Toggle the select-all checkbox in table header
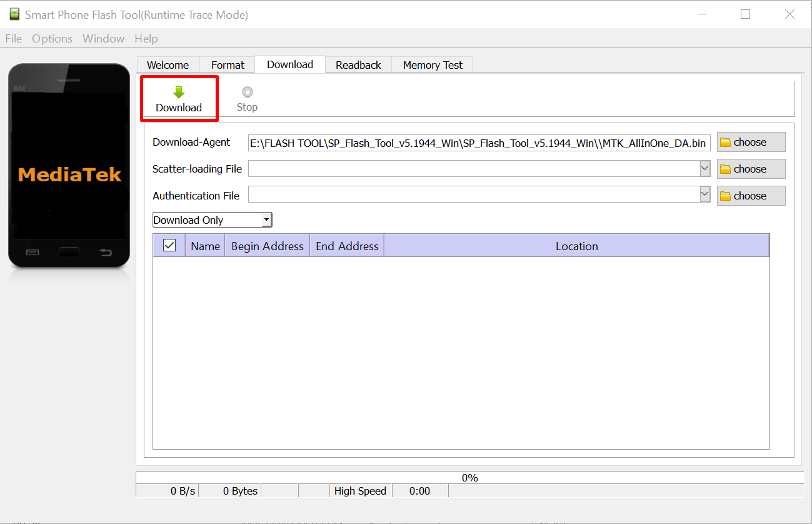This screenshot has height=524, width=812. coord(168,245)
